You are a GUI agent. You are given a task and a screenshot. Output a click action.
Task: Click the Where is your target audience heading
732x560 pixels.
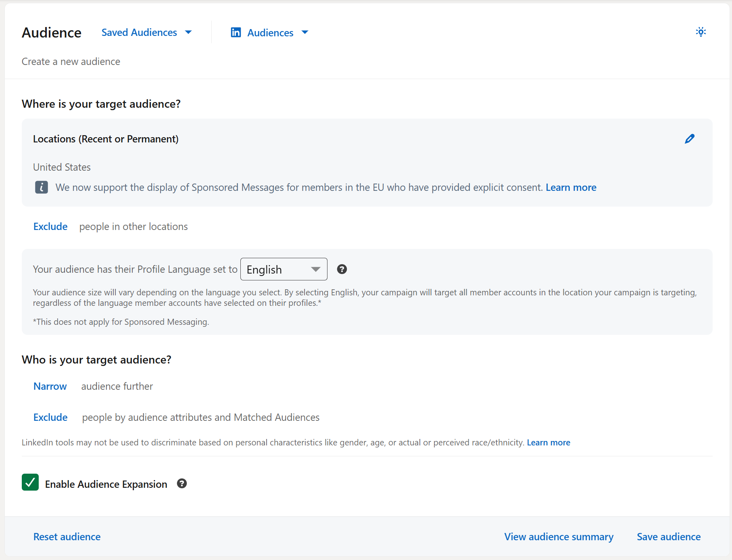click(x=101, y=104)
